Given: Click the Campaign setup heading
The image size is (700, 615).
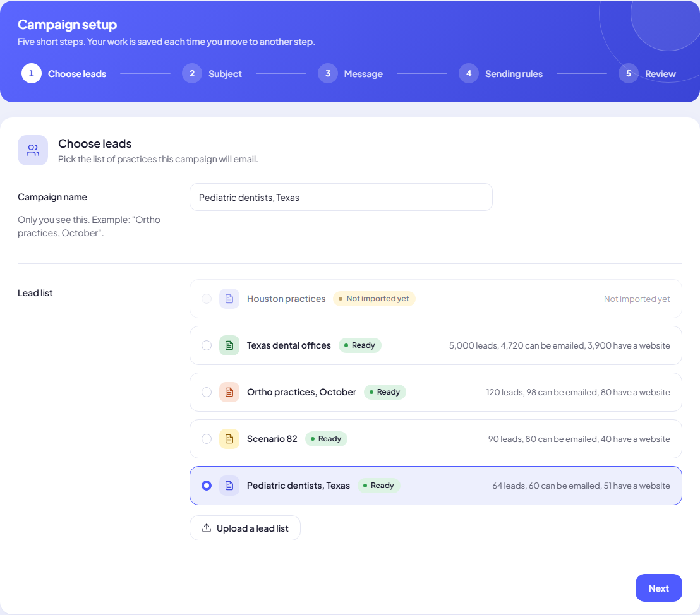Looking at the screenshot, I should pos(68,25).
